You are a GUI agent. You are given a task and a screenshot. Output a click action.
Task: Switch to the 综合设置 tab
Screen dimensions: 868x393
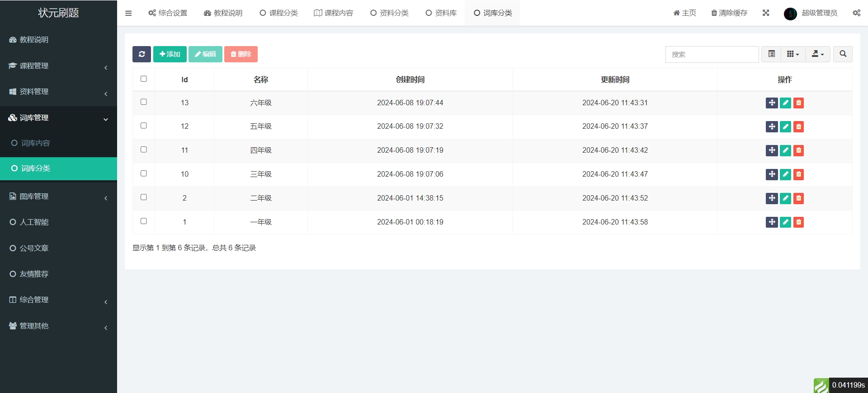click(168, 13)
